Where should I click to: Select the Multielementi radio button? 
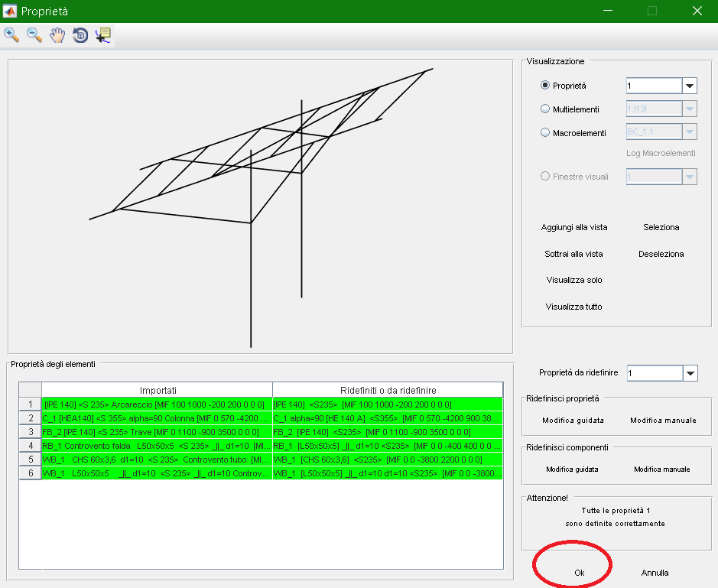point(545,109)
